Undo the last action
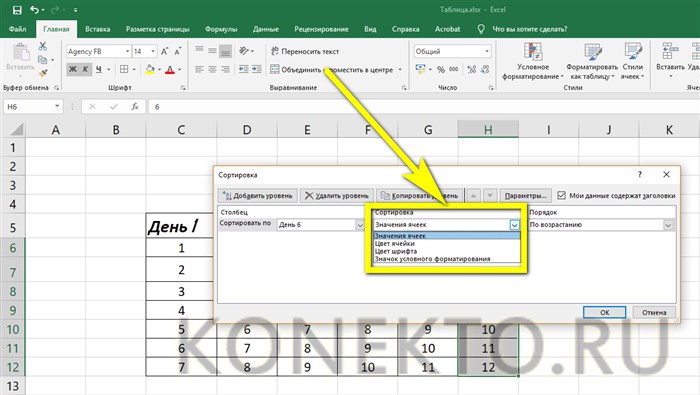 34,9
